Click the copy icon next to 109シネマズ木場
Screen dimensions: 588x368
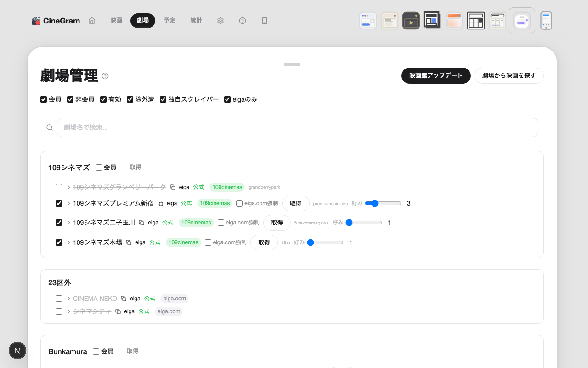click(129, 242)
